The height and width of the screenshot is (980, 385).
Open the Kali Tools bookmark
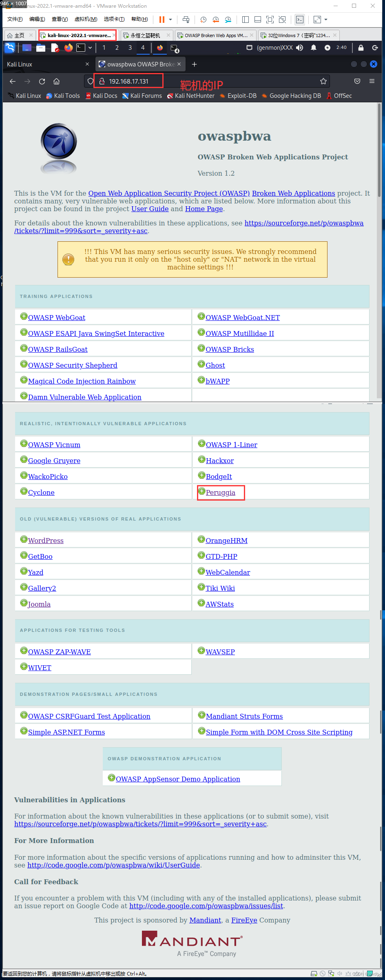click(63, 96)
